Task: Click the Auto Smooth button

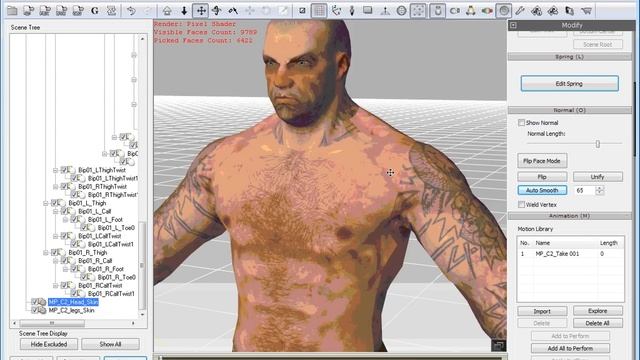Action: click(x=542, y=190)
